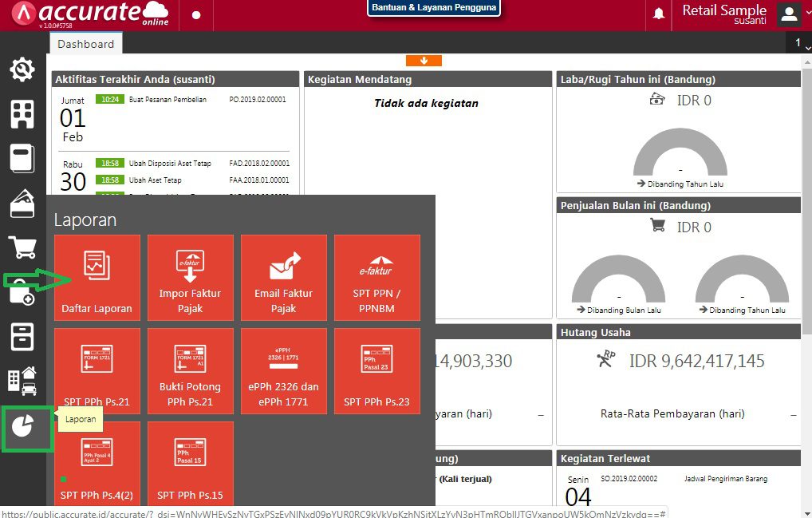Open SPT PPh Ps.21
The width and height of the screenshot is (812, 518).
coord(97,370)
